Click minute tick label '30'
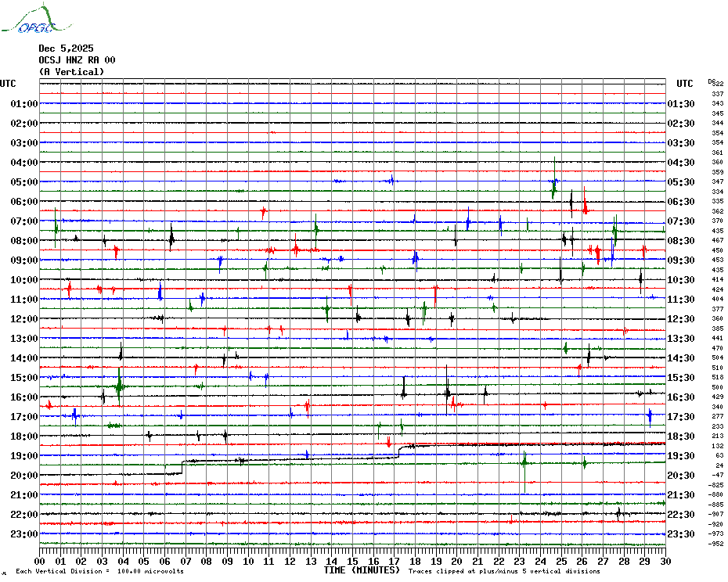 click(666, 561)
